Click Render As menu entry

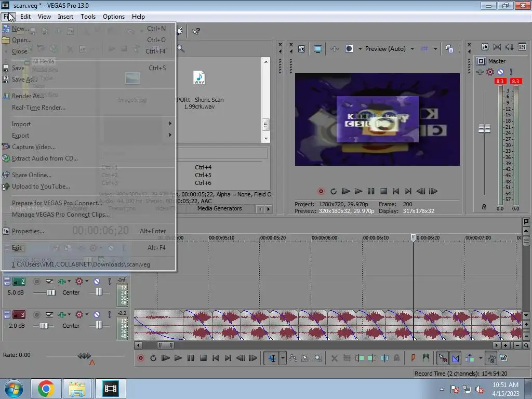point(88,96)
